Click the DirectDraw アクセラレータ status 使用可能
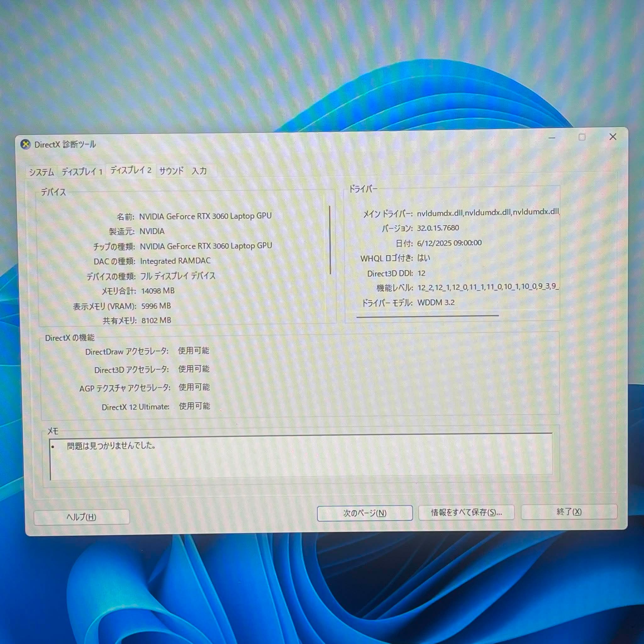The width and height of the screenshot is (644, 644). 194,351
